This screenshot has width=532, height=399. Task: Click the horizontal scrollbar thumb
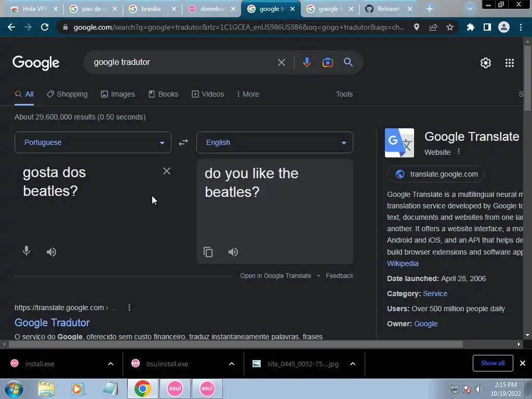coord(235,344)
